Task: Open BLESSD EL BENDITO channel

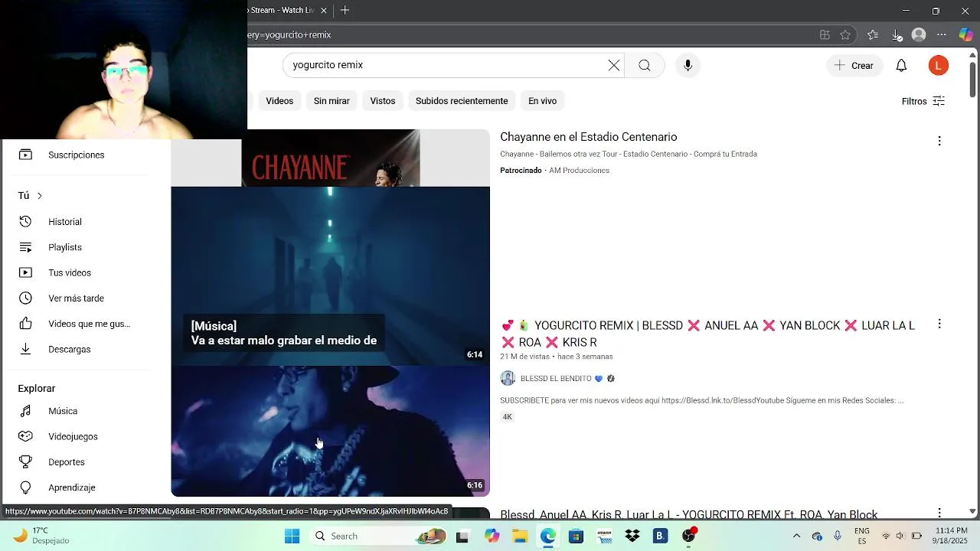Action: point(556,378)
